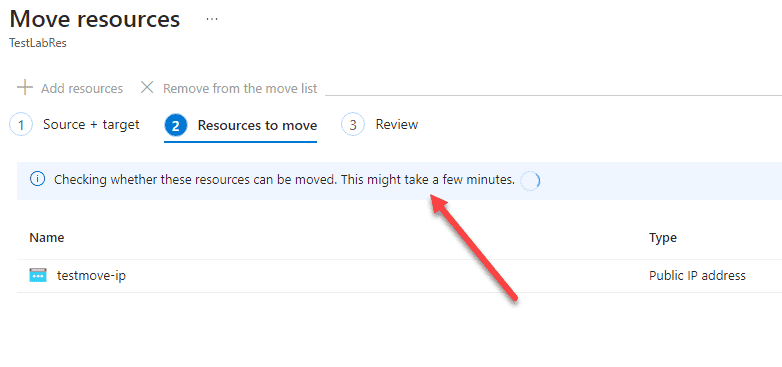Click the Add resources button

pos(70,89)
